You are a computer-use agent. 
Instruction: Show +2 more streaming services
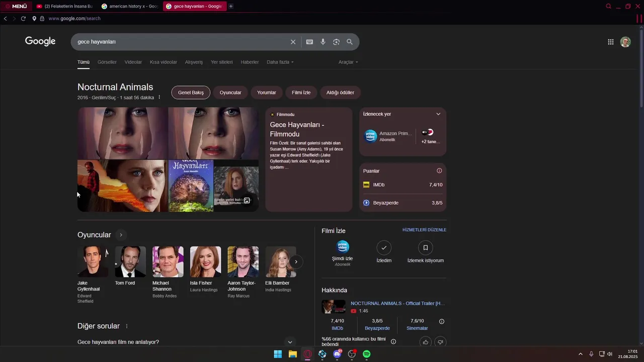[x=430, y=136]
